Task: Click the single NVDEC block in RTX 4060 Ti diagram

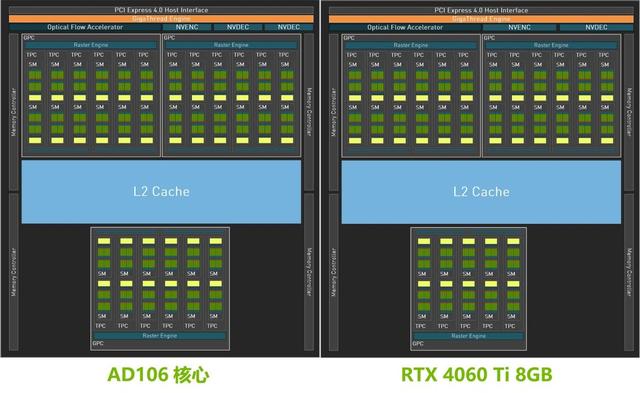Action: 596,27
